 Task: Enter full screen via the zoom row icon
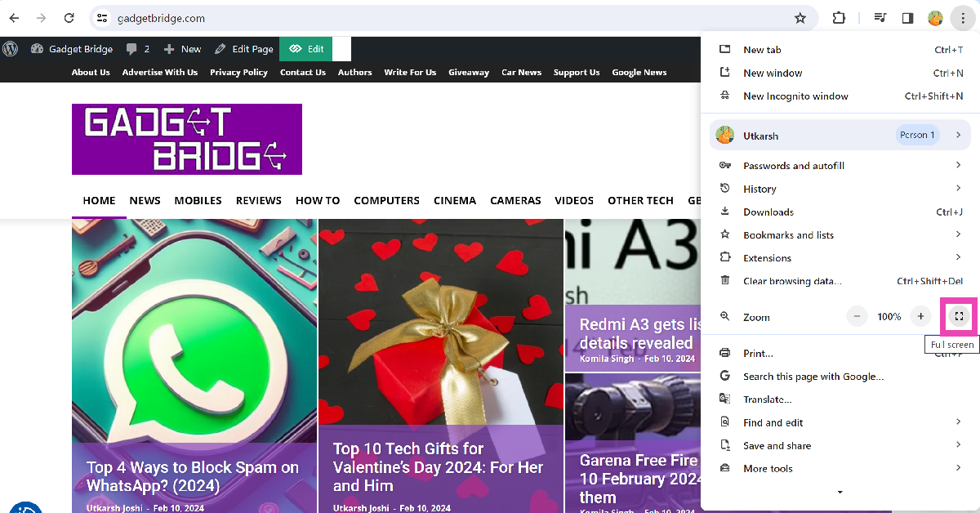[957, 316]
